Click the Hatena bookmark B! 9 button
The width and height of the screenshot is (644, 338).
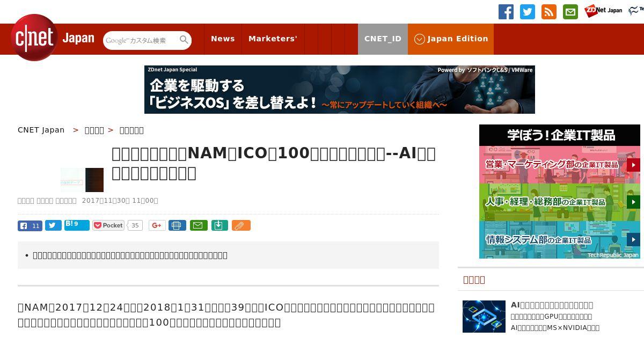pyautogui.click(x=77, y=225)
